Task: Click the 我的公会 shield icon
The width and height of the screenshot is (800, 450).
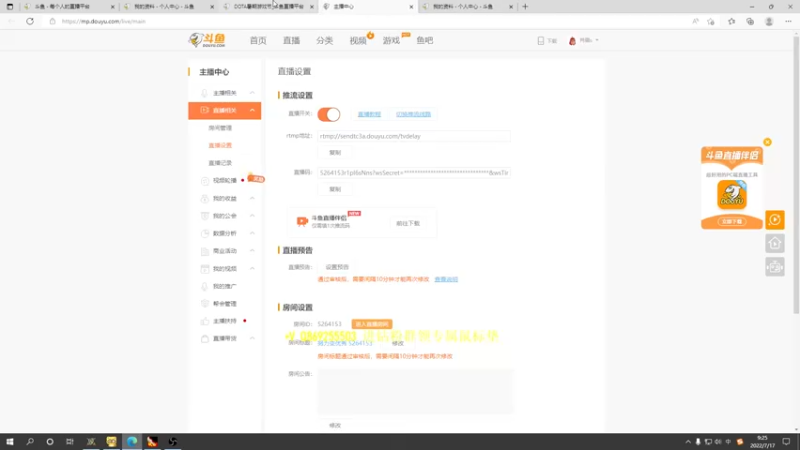Action: click(205, 216)
